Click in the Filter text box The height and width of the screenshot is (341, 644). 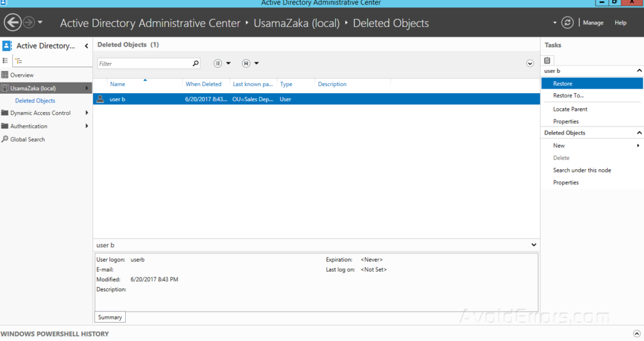145,64
